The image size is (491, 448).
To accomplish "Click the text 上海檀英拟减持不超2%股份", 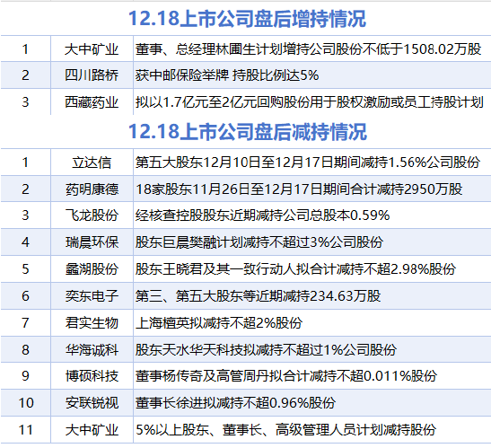I will click(x=219, y=323).
